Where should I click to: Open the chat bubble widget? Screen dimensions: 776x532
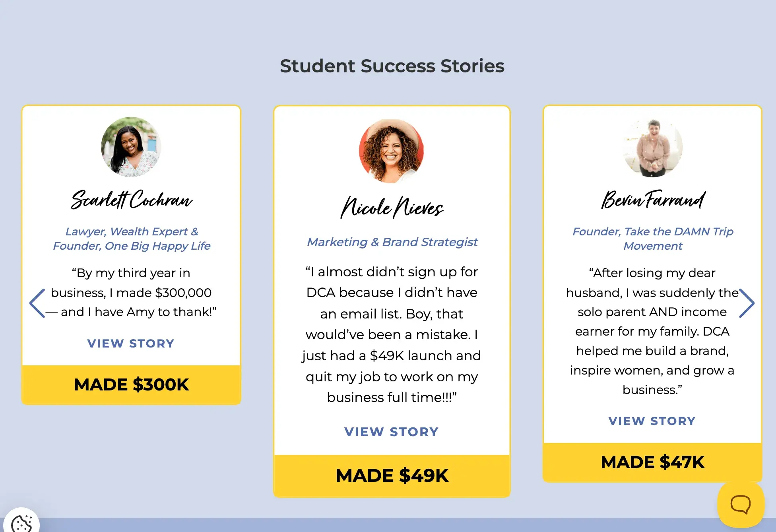(740, 505)
